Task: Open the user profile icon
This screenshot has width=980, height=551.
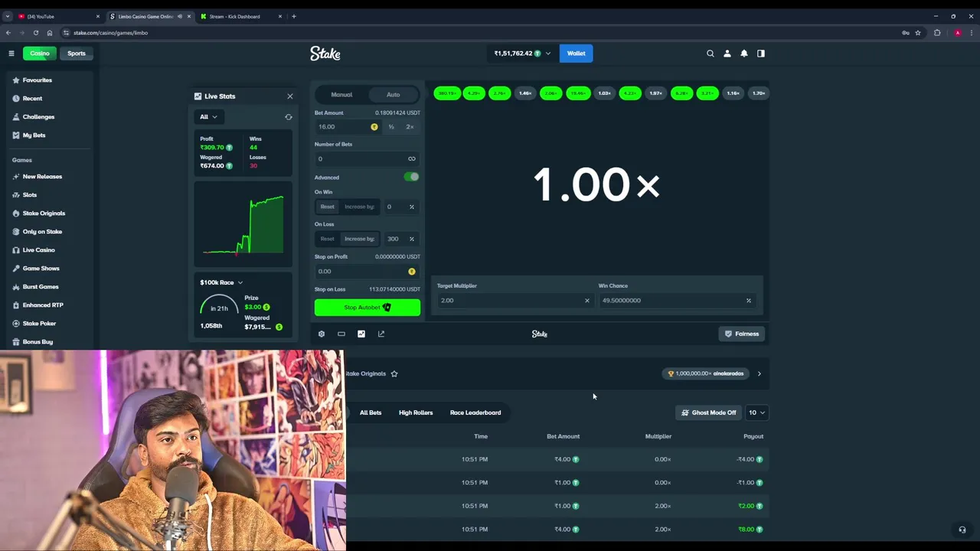Action: click(x=727, y=54)
